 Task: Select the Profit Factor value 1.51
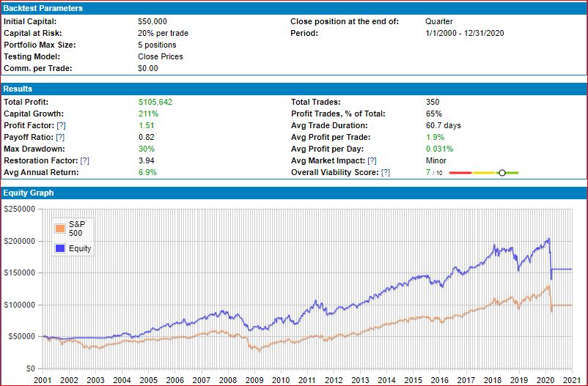coord(146,125)
